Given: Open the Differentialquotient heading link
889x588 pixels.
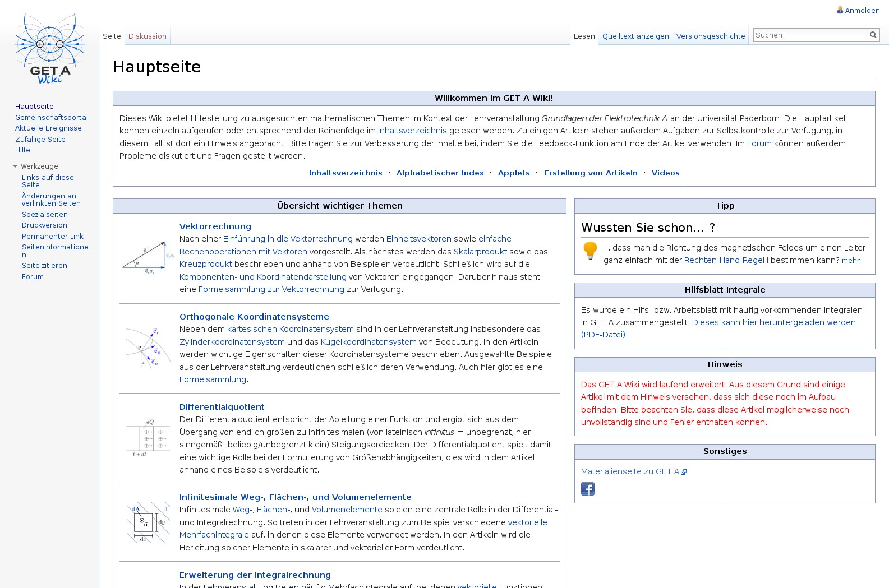Looking at the screenshot, I should 222,407.
